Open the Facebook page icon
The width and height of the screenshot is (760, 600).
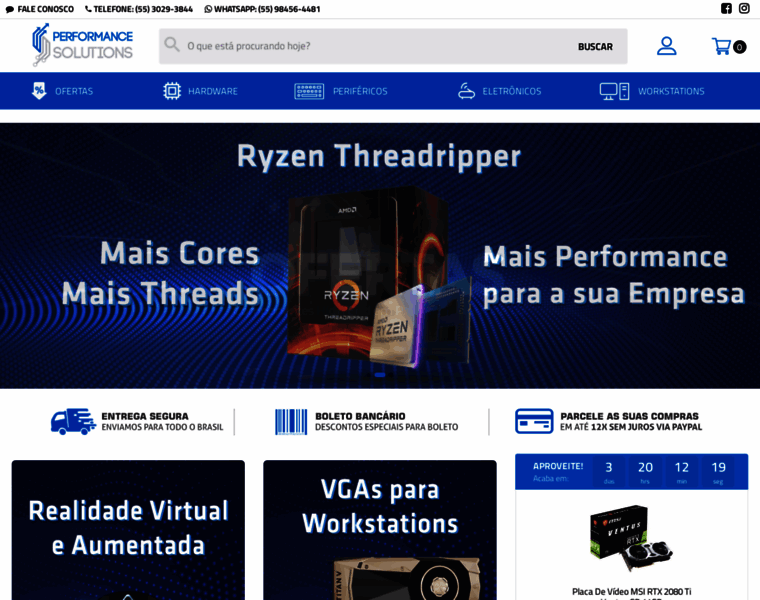(x=726, y=9)
